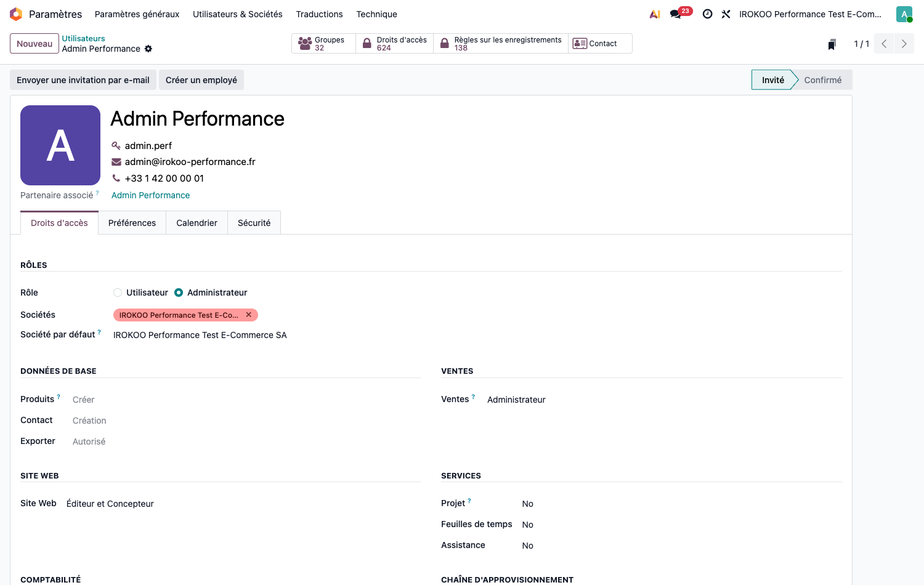The height and width of the screenshot is (585, 924).
Task: Click the Créer un employé button
Action: (201, 80)
